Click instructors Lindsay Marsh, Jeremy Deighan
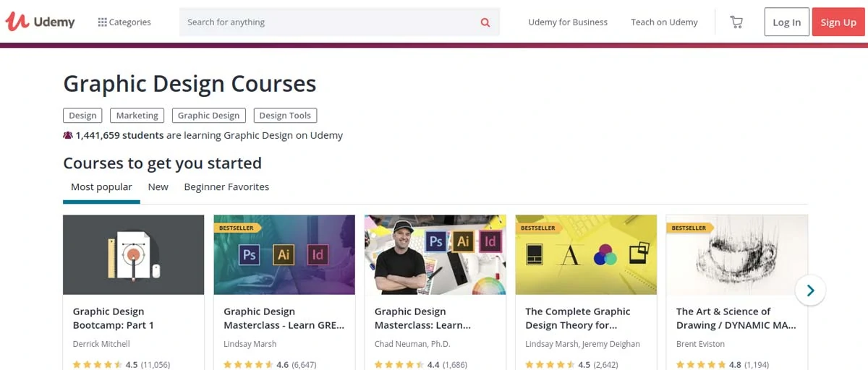This screenshot has height=370, width=868. click(582, 344)
